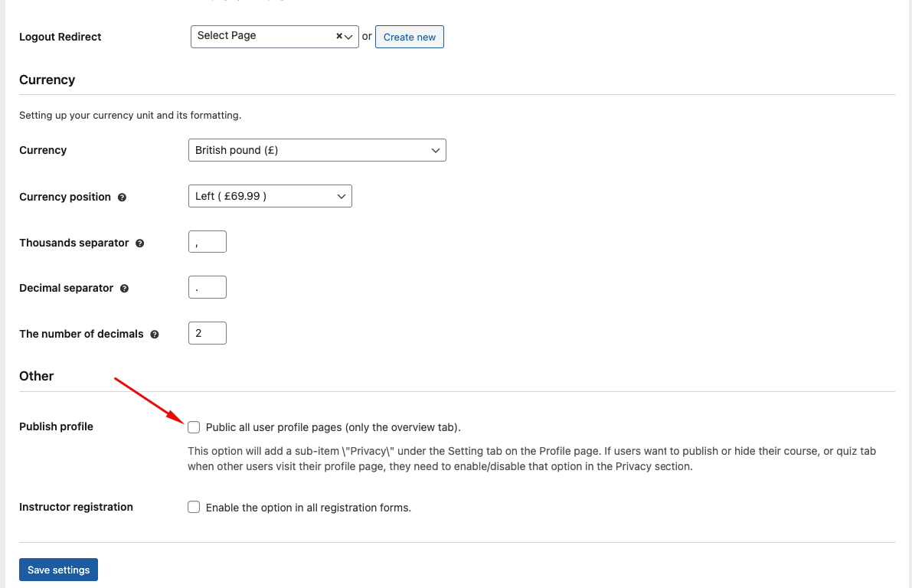
Task: Click the 'Public all user profile pages' label
Action: point(333,427)
